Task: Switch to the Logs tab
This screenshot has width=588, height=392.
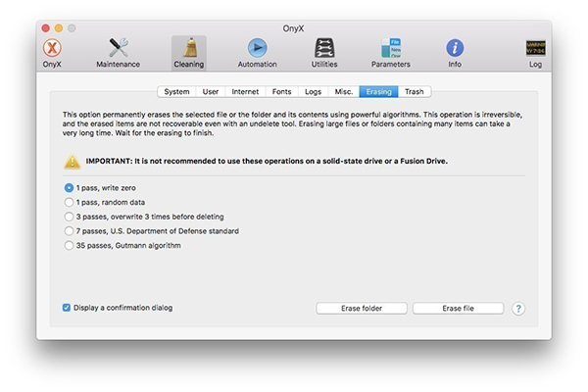Action: (314, 92)
